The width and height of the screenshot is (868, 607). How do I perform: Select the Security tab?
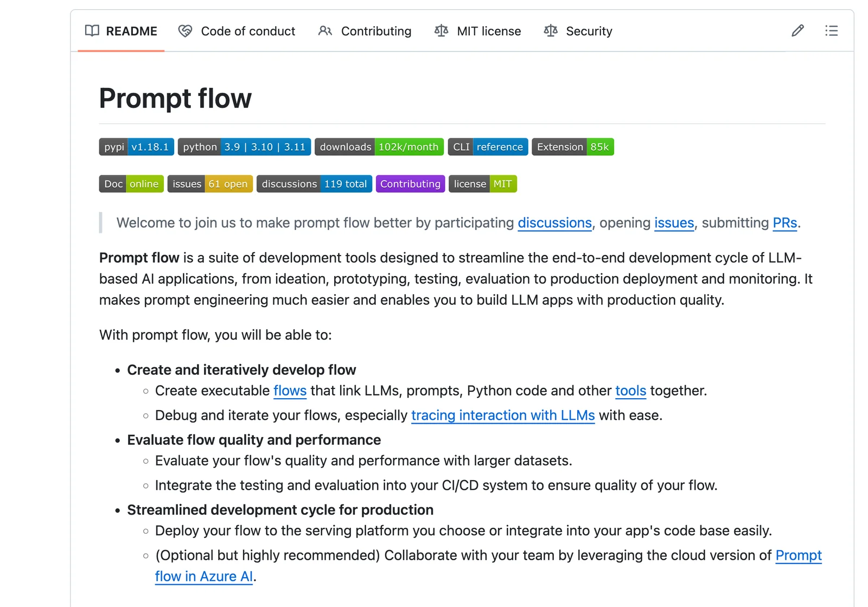click(589, 31)
